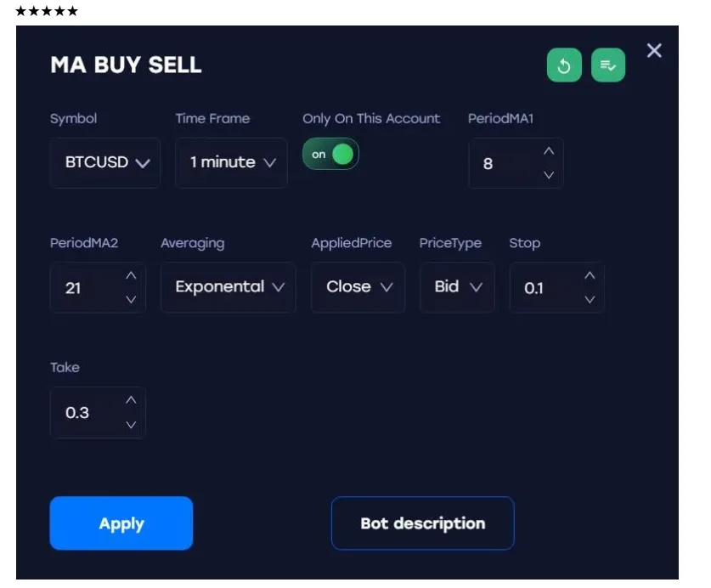This screenshot has width=711, height=588.
Task: Click the green checklist save icon
Action: tap(608, 65)
